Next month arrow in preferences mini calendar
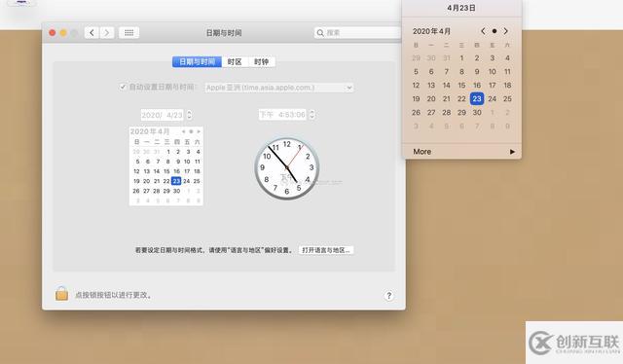 point(199,131)
